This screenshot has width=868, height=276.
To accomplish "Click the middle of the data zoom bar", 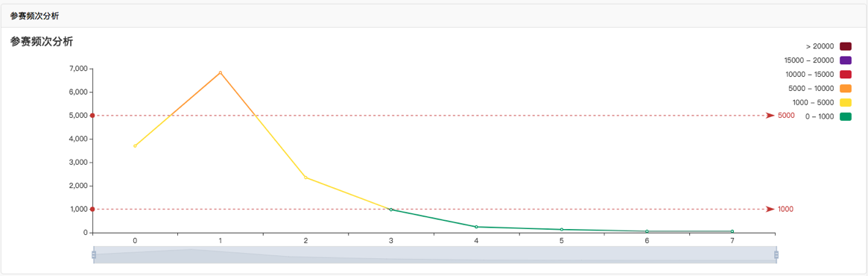I will tap(434, 254).
